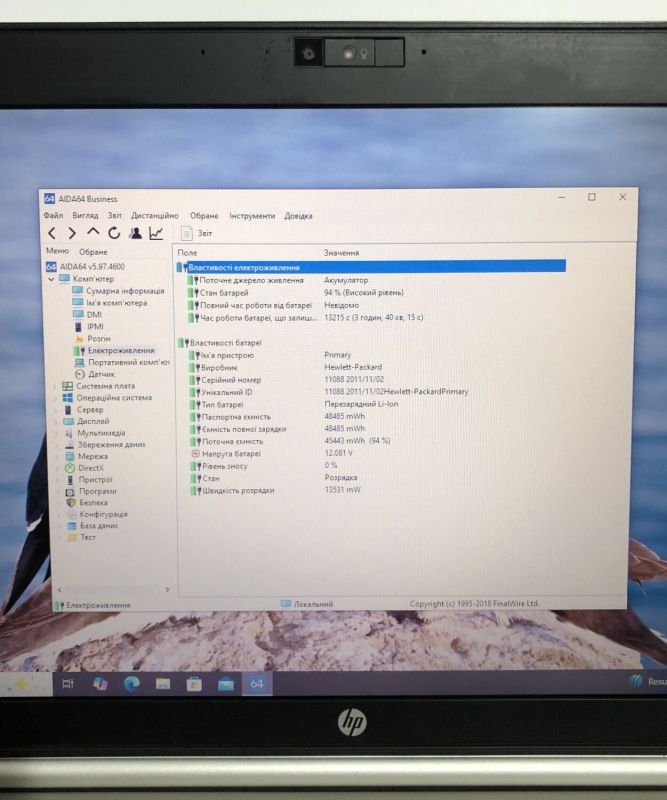The height and width of the screenshot is (800, 667).
Task: Open Task View on the taskbar
Action: (x=68, y=684)
